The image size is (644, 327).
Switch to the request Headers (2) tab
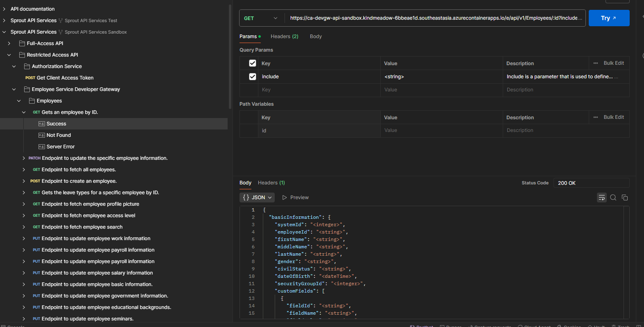click(284, 36)
